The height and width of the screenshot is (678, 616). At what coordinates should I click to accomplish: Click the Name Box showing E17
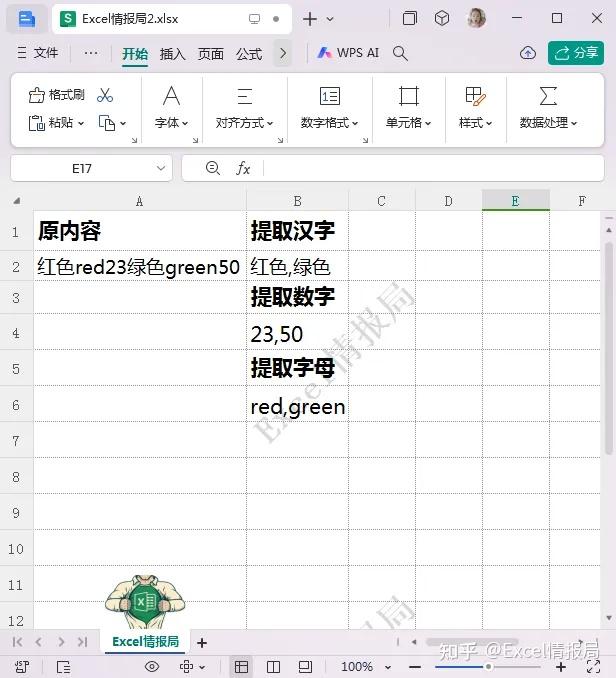point(82,168)
